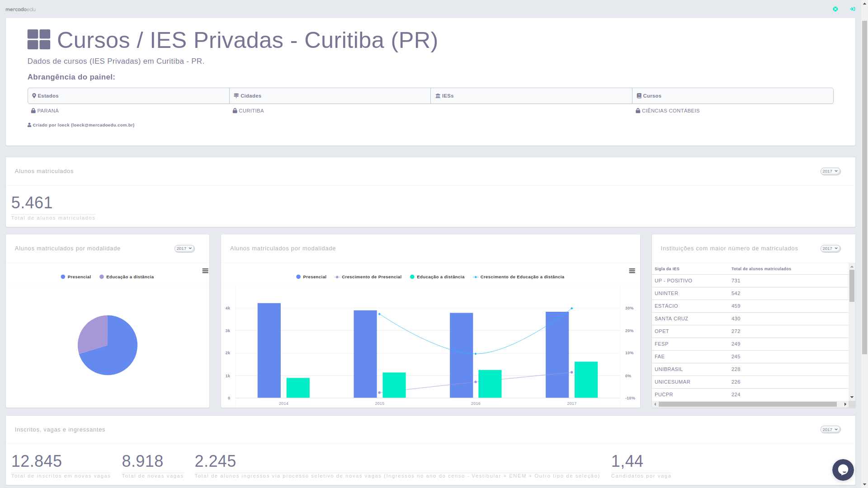Click the Sigla da IES column header

(x=667, y=269)
